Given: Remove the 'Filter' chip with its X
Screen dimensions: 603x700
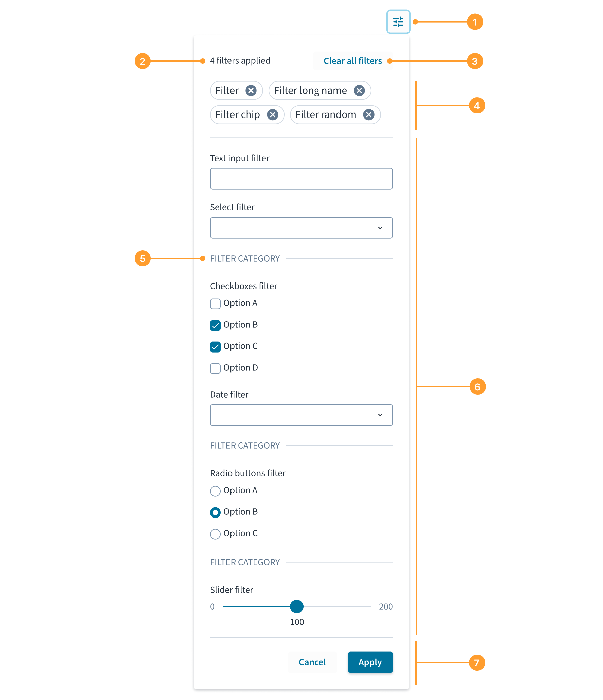Looking at the screenshot, I should (x=251, y=91).
